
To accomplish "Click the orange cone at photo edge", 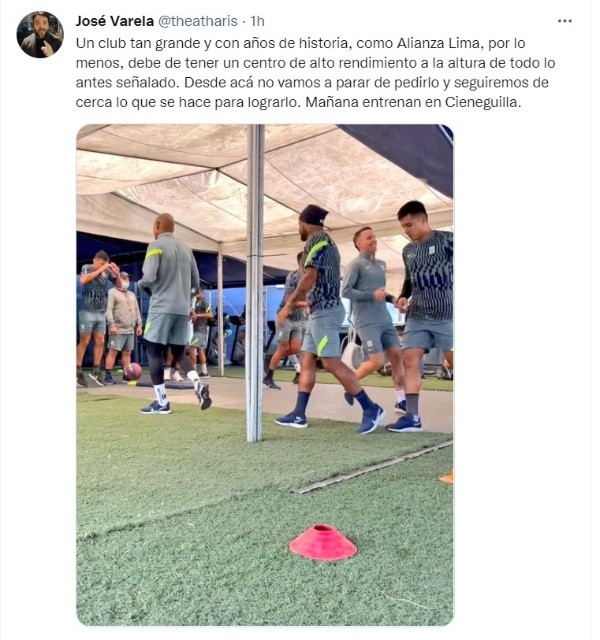I will tap(447, 478).
